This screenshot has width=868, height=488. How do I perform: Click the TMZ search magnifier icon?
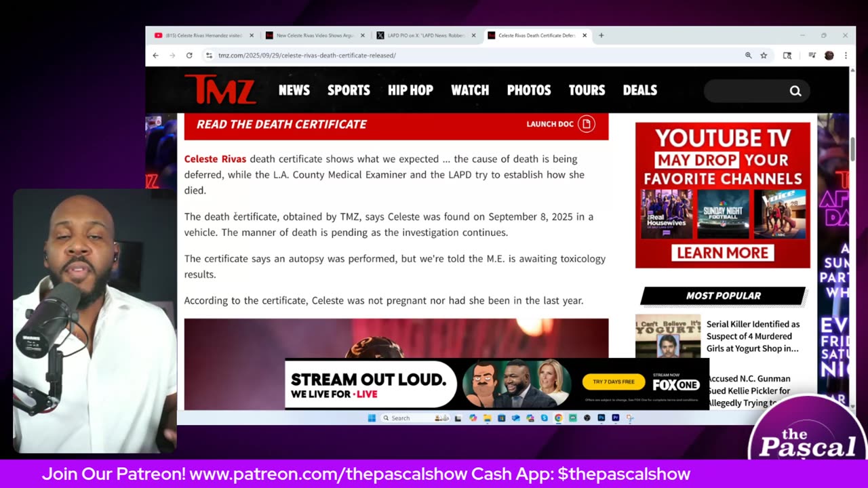click(x=795, y=91)
